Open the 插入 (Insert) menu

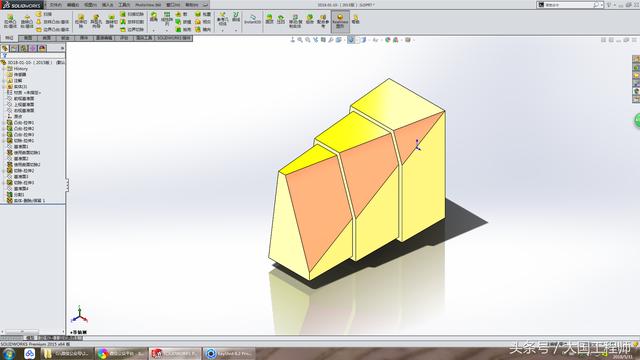click(x=107, y=5)
